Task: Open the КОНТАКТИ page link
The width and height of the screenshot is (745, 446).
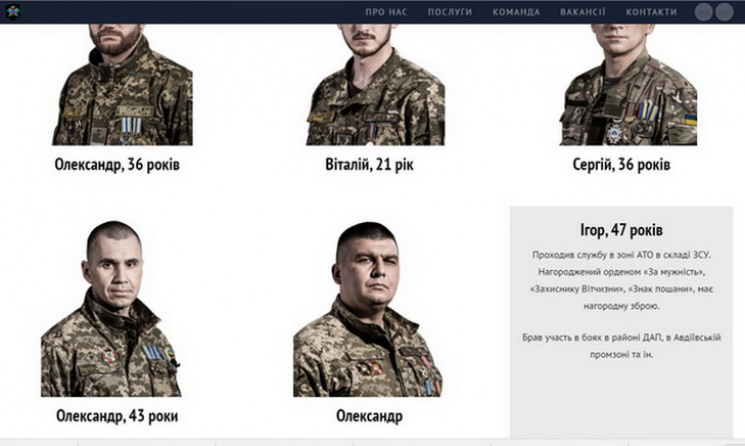Action: tap(651, 12)
